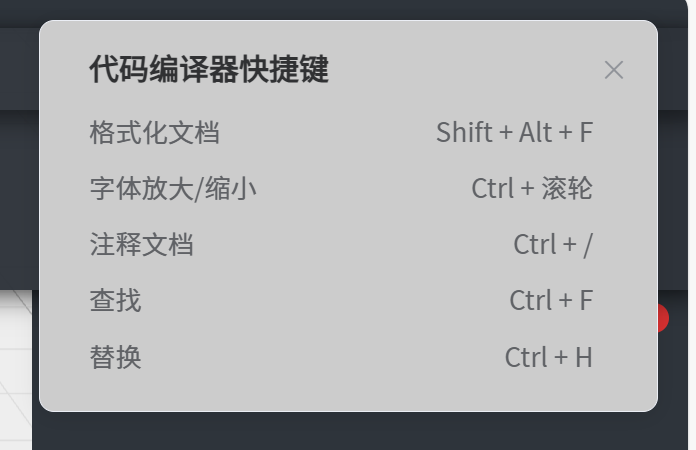Click the word Alt in the format shortcut

pyautogui.click(x=535, y=132)
